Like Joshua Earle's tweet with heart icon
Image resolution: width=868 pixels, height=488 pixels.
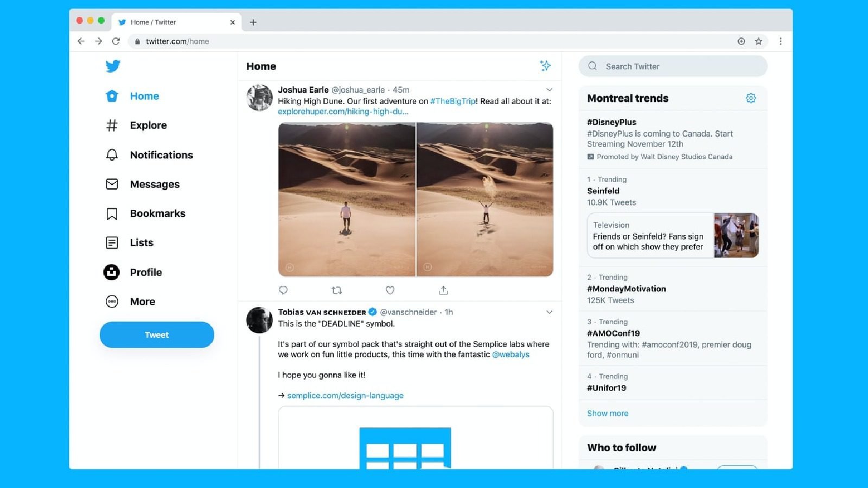(390, 291)
